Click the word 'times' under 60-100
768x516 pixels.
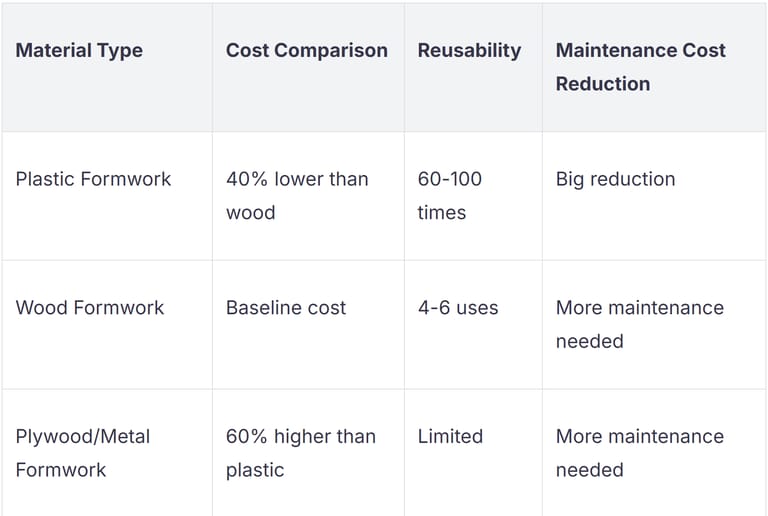(x=441, y=213)
